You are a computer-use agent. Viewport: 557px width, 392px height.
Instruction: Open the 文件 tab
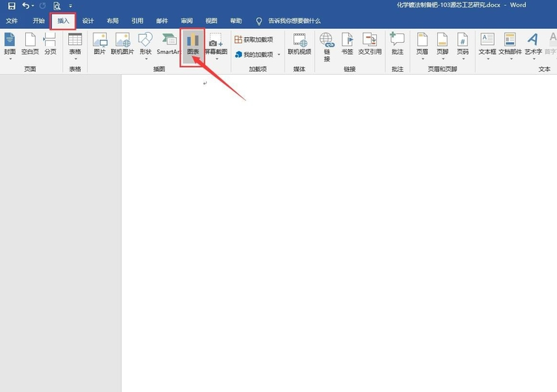[x=12, y=21]
